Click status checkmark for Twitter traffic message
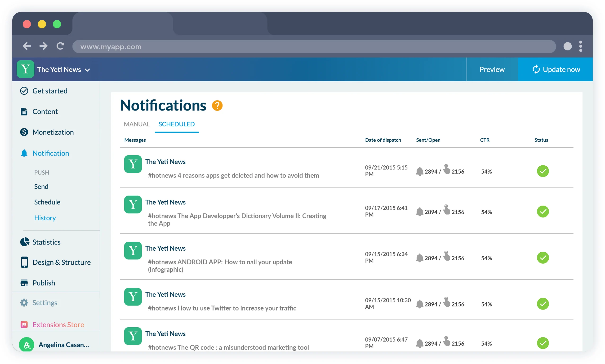605x364 pixels. 543,304
